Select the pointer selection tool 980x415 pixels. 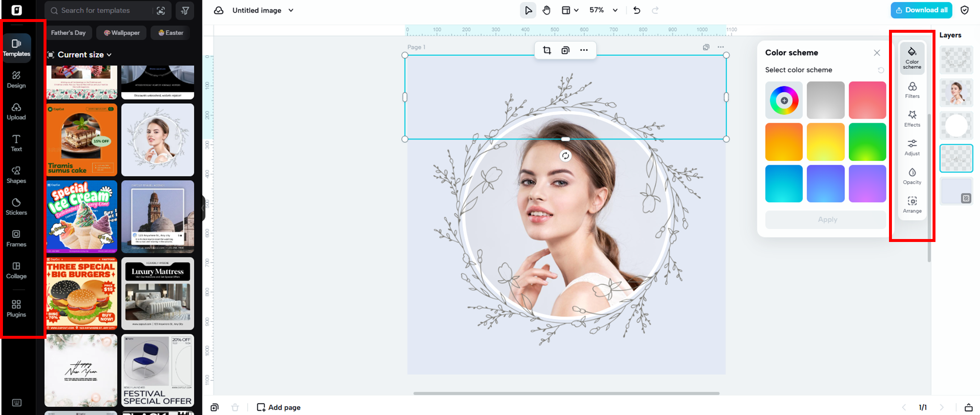pyautogui.click(x=528, y=10)
